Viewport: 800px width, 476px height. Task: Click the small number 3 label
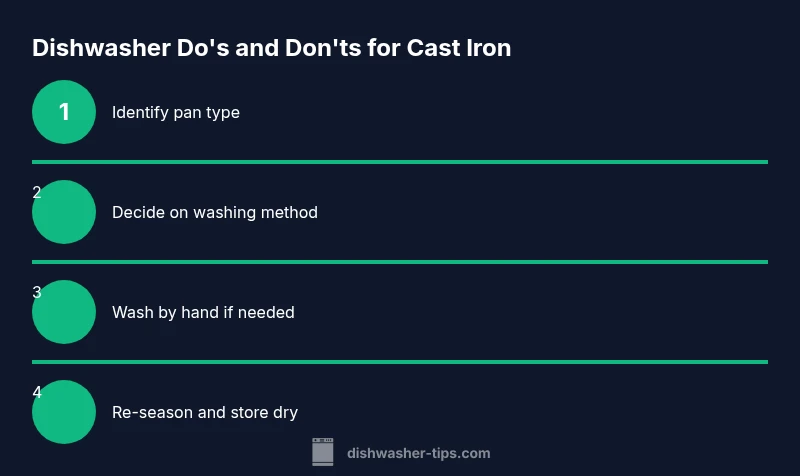37,292
